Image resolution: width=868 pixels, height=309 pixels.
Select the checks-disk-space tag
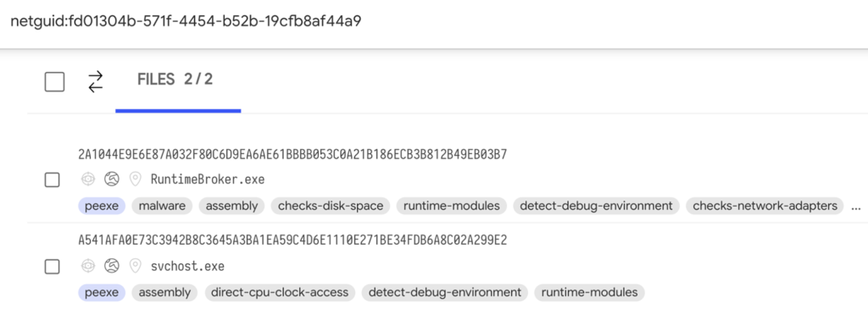tap(331, 207)
